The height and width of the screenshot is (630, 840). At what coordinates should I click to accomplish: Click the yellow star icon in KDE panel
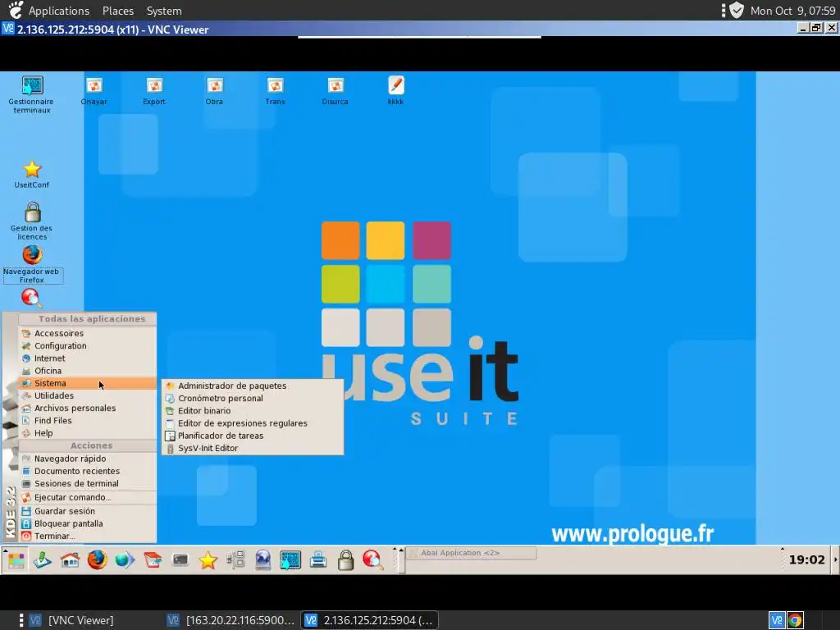(x=208, y=560)
